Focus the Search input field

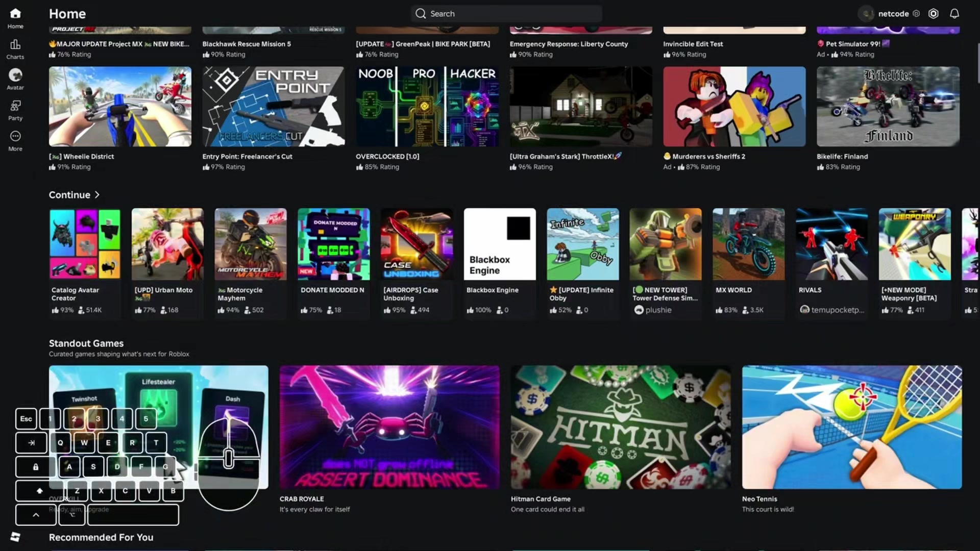(x=506, y=14)
